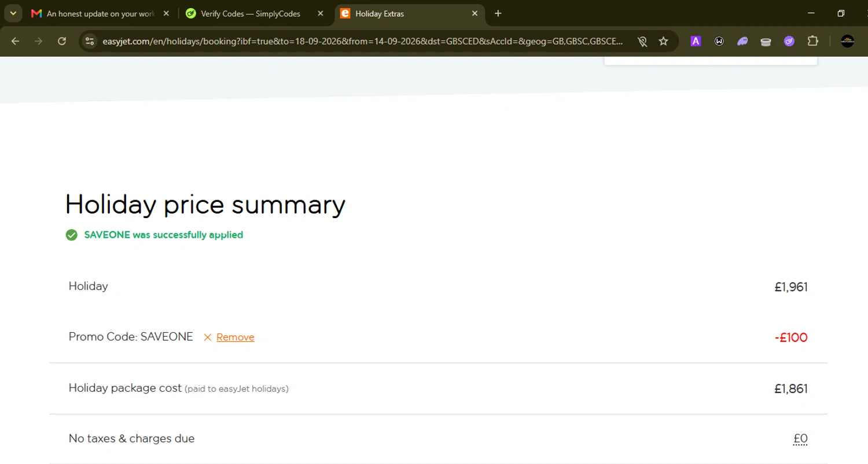Open the grey bucket extension
The image size is (868, 464).
click(766, 41)
